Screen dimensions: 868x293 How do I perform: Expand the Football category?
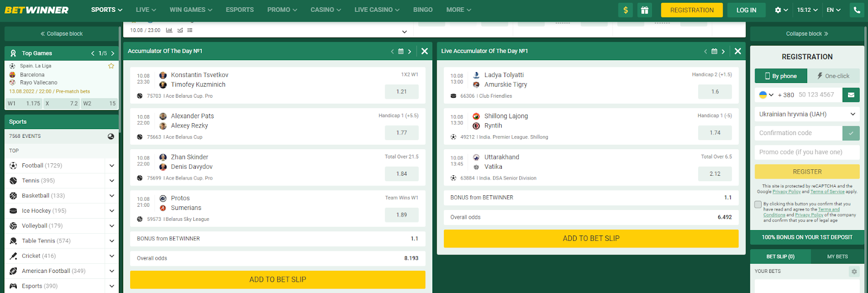coord(112,165)
